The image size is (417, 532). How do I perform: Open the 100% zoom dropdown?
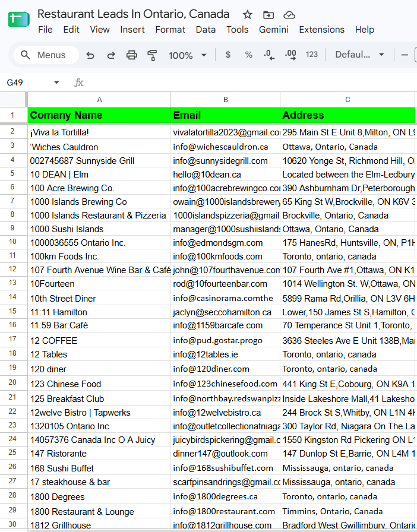[188, 55]
